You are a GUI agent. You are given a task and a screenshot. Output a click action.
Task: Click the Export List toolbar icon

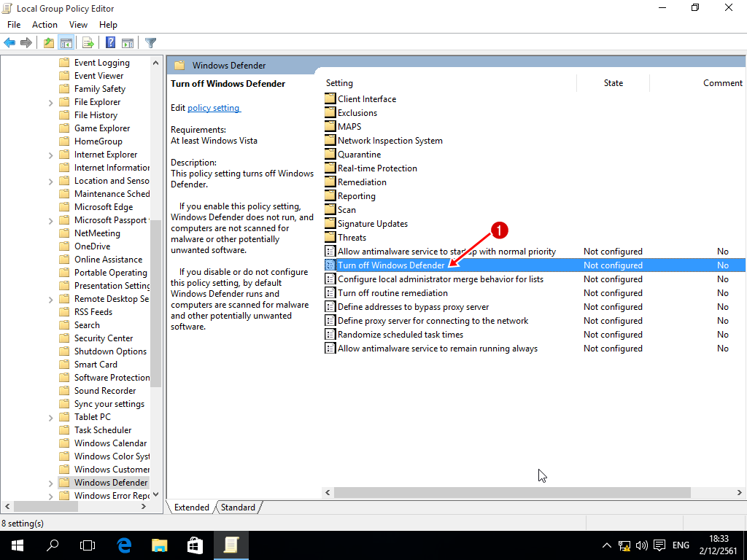tap(88, 43)
